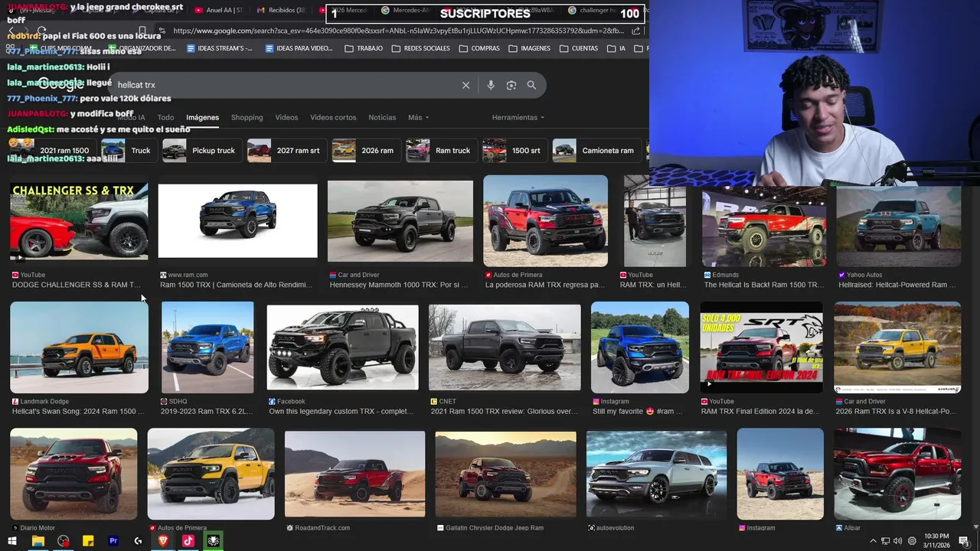Switch to the Noticias results tab
The height and width of the screenshot is (551, 980).
point(382,118)
